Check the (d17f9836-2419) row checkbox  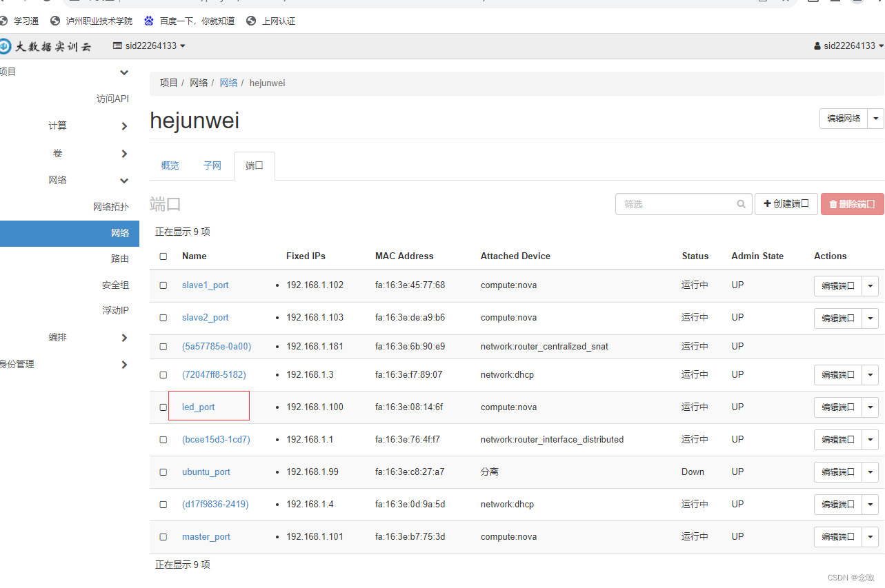tap(163, 505)
